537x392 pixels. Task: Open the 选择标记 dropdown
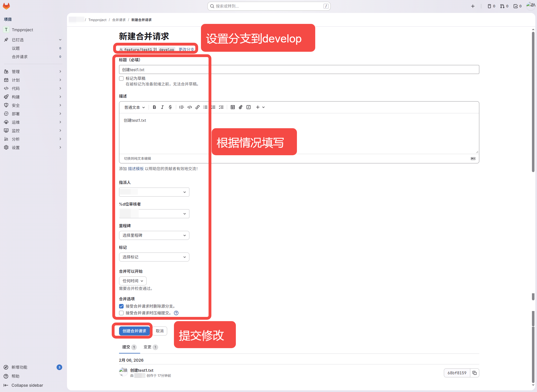[x=154, y=257]
